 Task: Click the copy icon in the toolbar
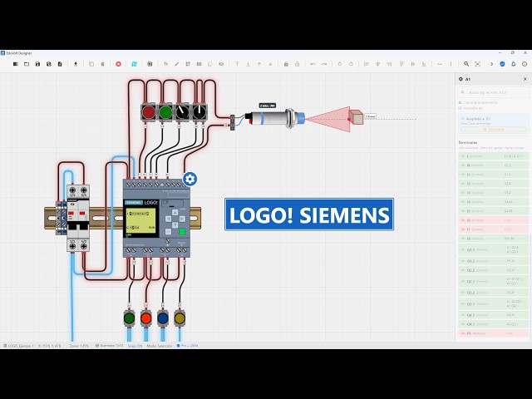91,64
